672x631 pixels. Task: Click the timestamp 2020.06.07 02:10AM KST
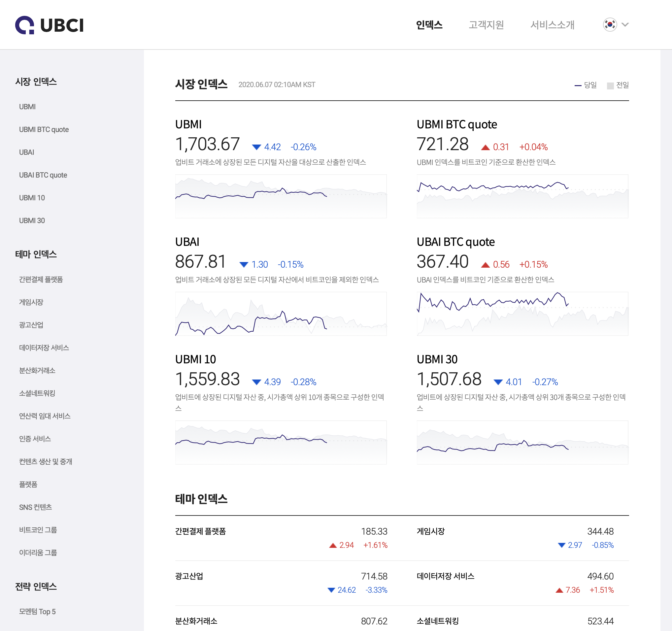pyautogui.click(x=277, y=85)
